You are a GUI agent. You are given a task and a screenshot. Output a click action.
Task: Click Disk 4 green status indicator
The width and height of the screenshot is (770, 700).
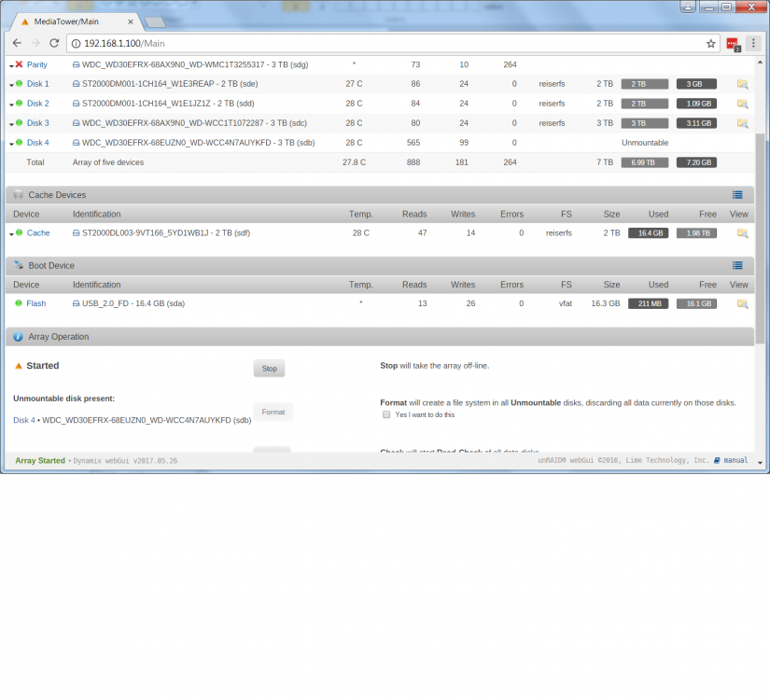click(x=20, y=143)
